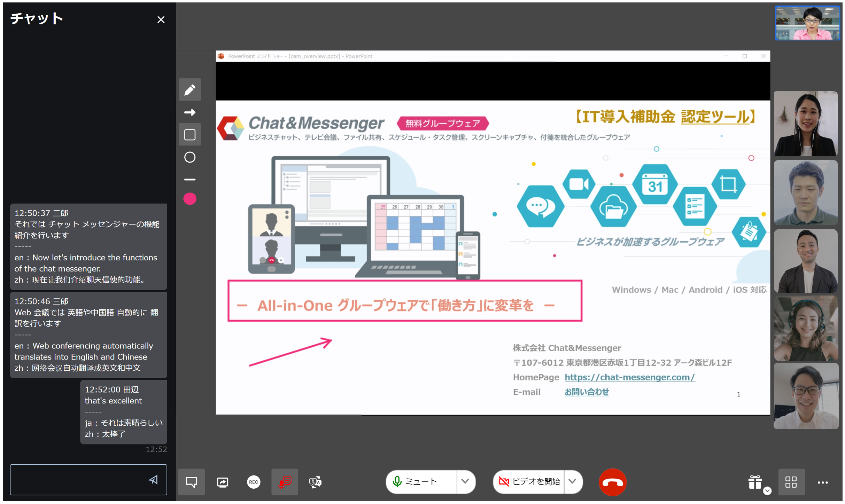Expand the video options dropdown arrow
Image resolution: width=845 pixels, height=504 pixels.
click(x=573, y=482)
